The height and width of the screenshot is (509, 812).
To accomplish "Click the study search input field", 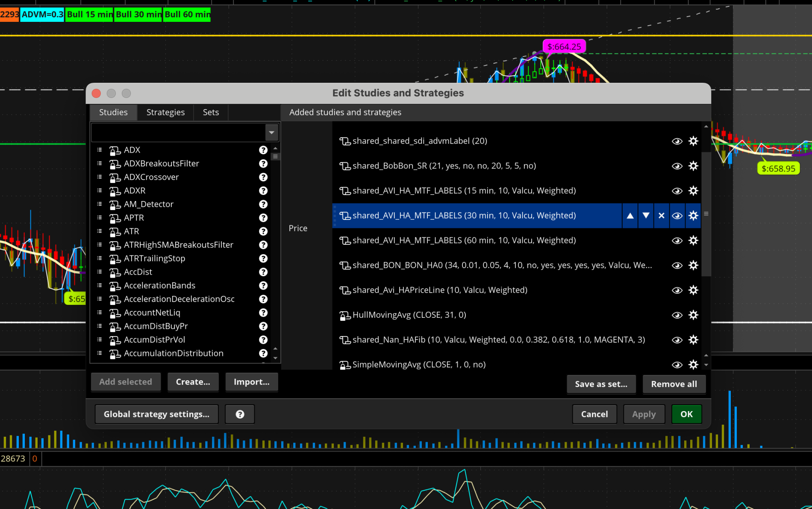I will 178,133.
